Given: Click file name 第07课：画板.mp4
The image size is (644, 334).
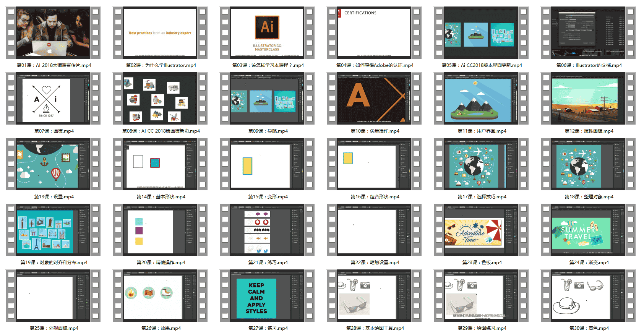Looking at the screenshot, I should (x=54, y=131).
